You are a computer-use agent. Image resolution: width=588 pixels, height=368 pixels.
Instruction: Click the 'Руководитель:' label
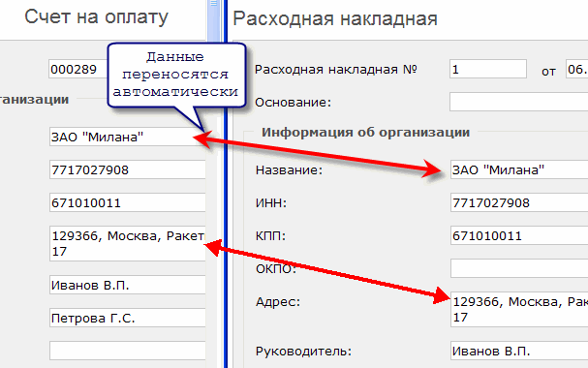(x=303, y=352)
